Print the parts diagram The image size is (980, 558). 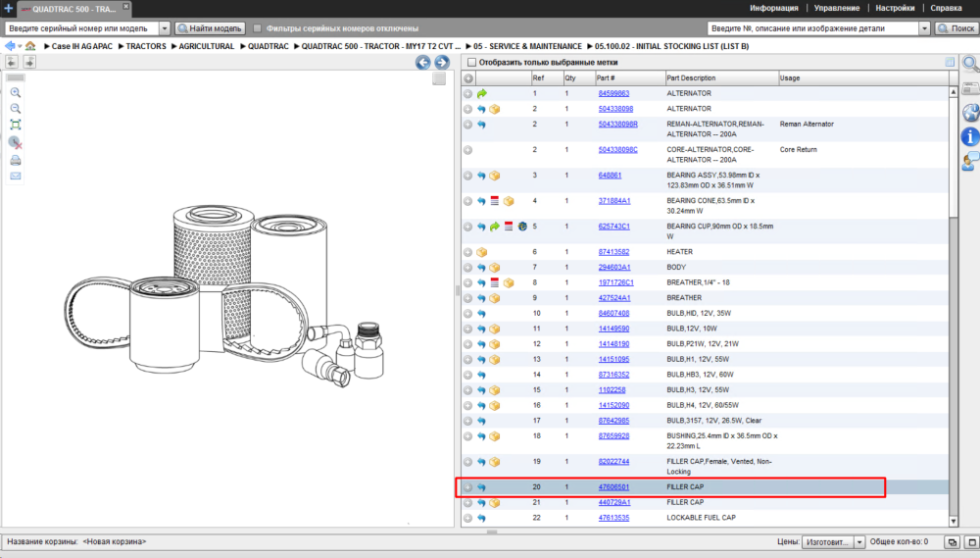pos(16,161)
